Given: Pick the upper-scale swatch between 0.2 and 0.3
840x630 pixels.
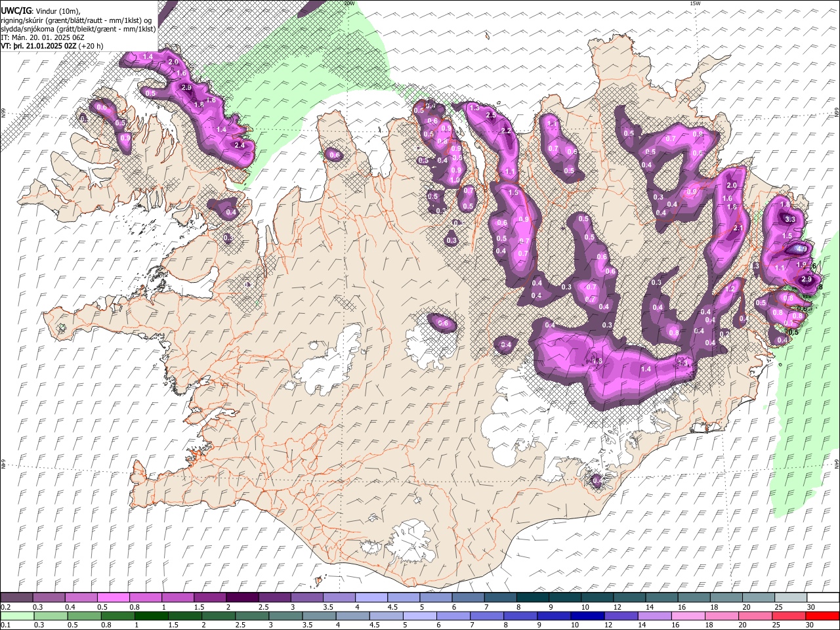Looking at the screenshot, I should [16, 598].
